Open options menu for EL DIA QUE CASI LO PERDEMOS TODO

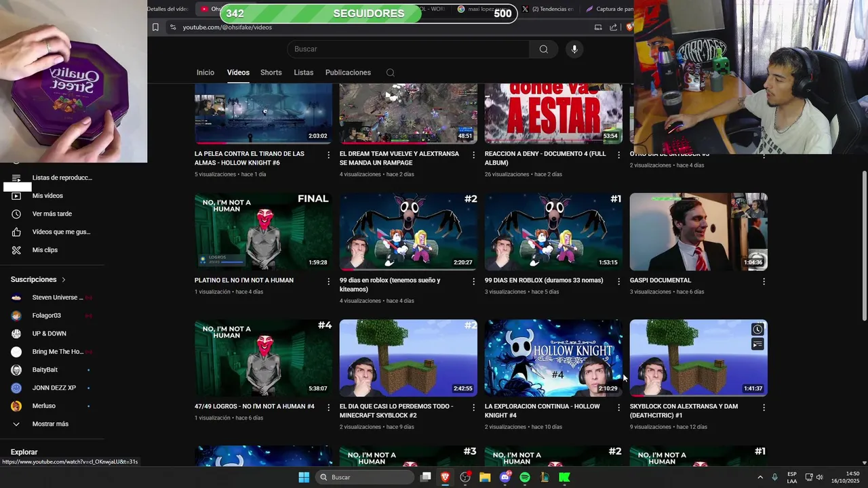(474, 407)
